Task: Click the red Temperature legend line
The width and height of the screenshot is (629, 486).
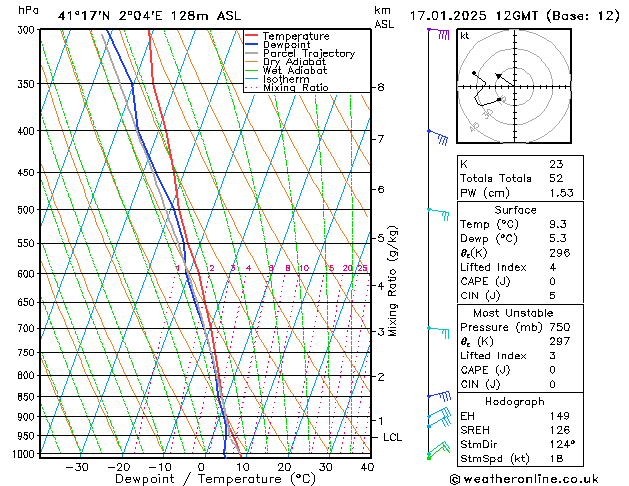Action: 252,36
